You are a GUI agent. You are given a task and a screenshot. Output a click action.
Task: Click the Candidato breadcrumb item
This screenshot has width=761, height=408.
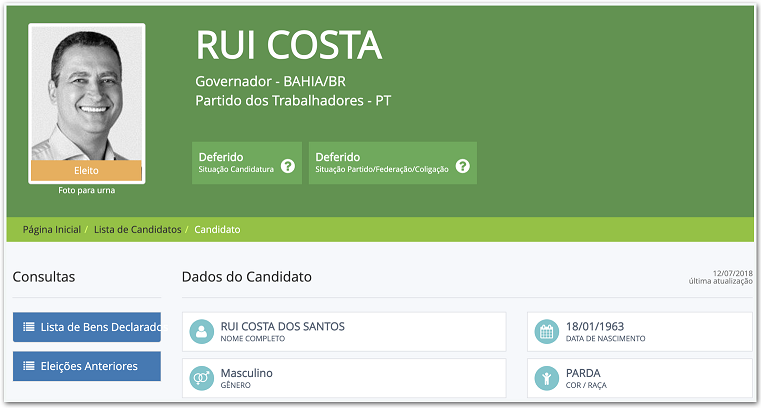[x=217, y=230]
